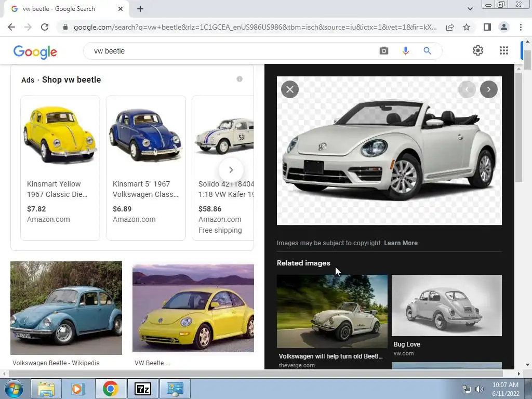Screen dimensions: 532x399
Task: Click the $6.89 price text
Action: (x=122, y=209)
